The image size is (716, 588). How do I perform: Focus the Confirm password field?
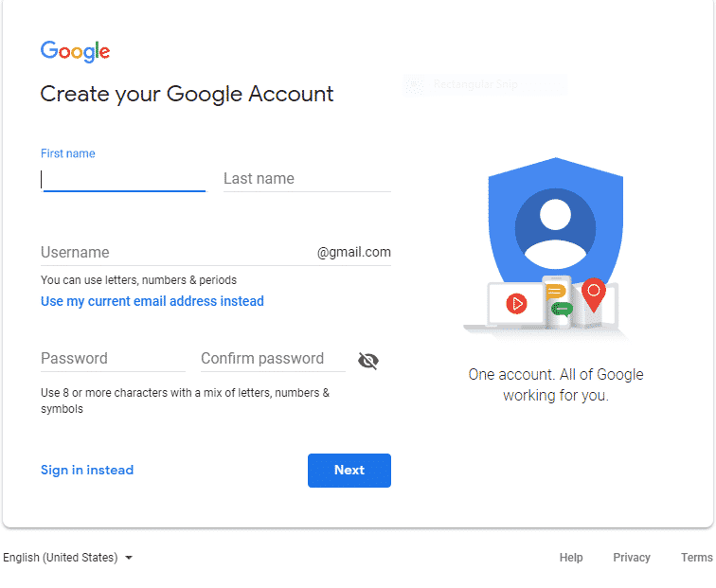272,359
